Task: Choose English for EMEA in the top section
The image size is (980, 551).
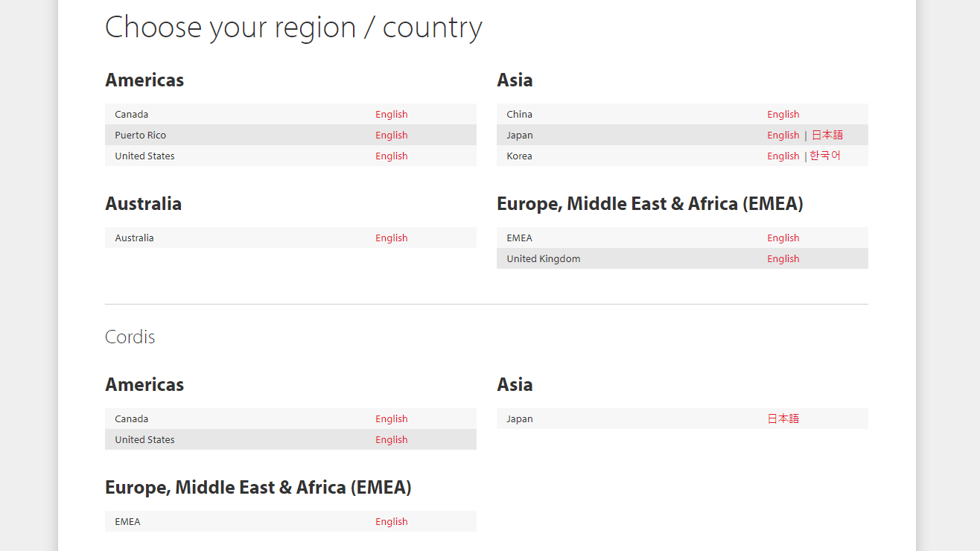Action: click(783, 238)
